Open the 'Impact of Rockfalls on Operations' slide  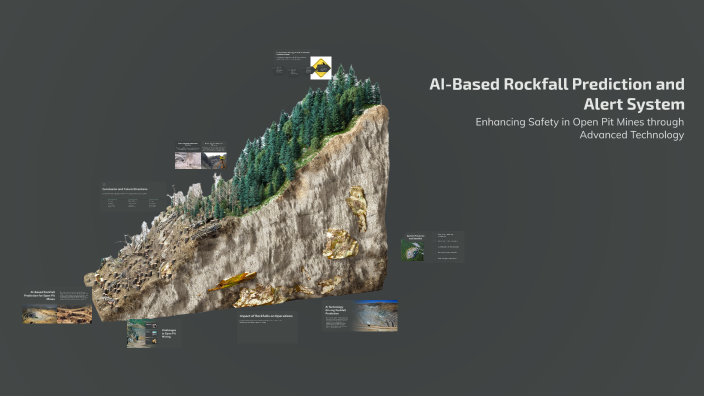click(x=267, y=327)
